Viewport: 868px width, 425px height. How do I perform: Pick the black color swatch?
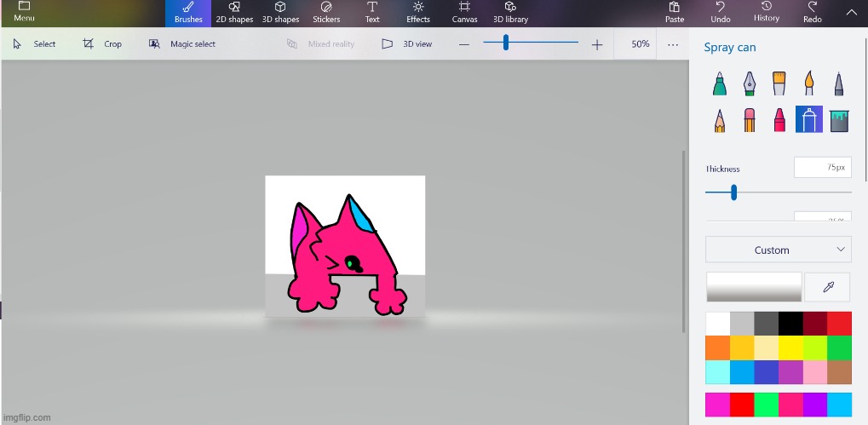790,323
